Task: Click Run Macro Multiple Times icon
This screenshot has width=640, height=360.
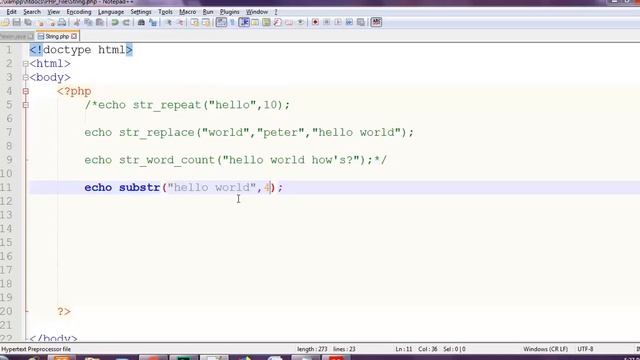Action: coord(349,22)
